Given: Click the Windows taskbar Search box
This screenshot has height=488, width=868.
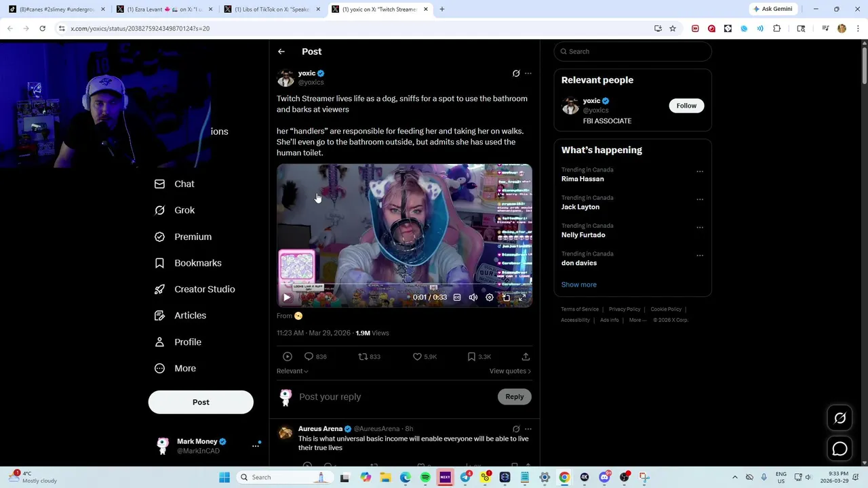Looking at the screenshot, I should point(283,477).
